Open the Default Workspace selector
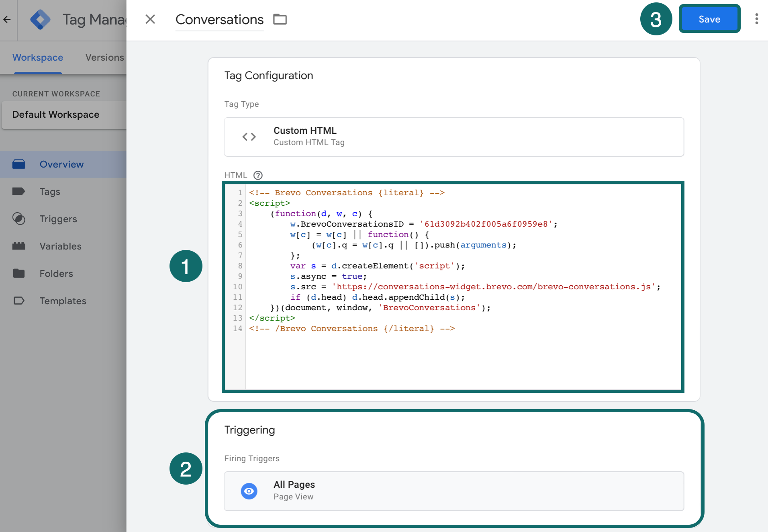768x532 pixels. (64, 115)
